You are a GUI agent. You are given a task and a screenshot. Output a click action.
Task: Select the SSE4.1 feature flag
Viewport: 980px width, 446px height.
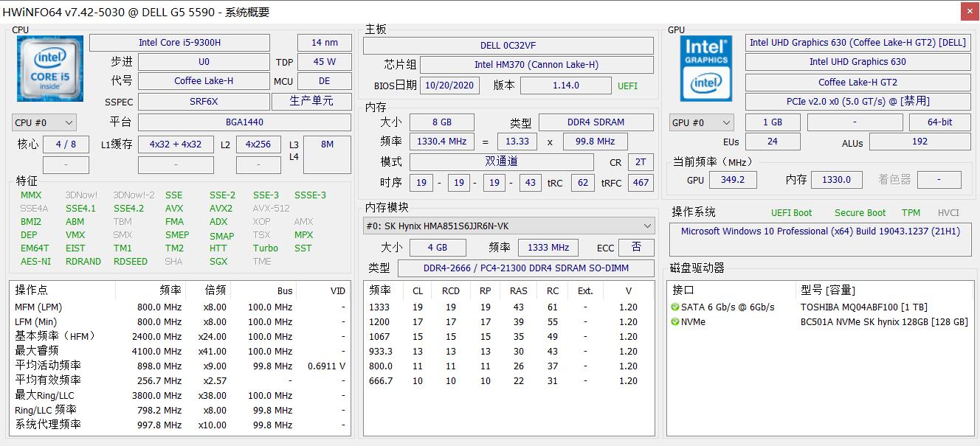(x=80, y=208)
